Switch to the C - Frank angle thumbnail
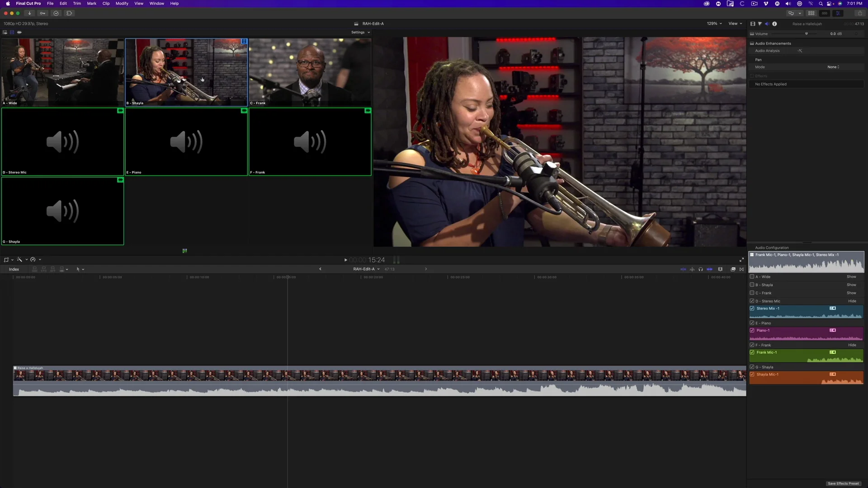This screenshot has height=488, width=868. pyautogui.click(x=310, y=72)
